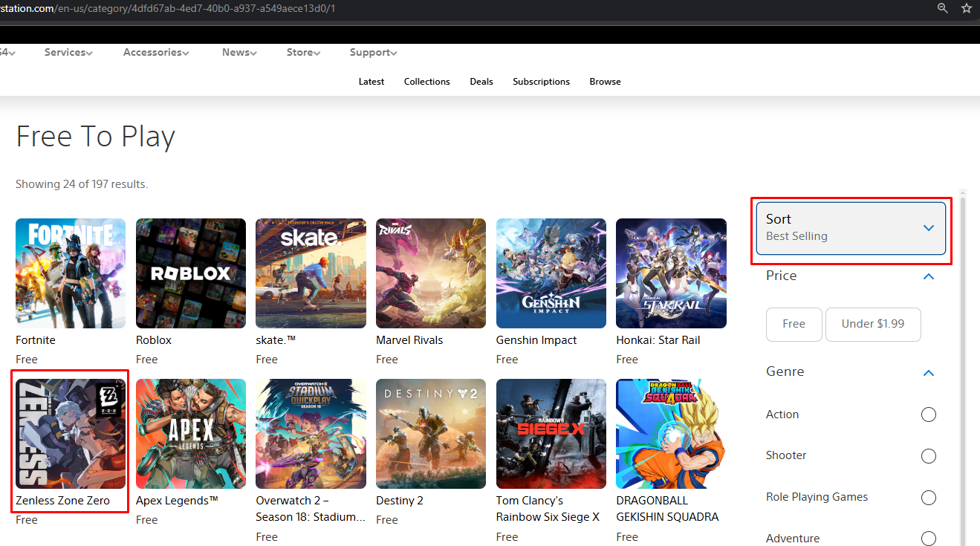Click the 'Showing 24 of 197 results.' text

[82, 184]
